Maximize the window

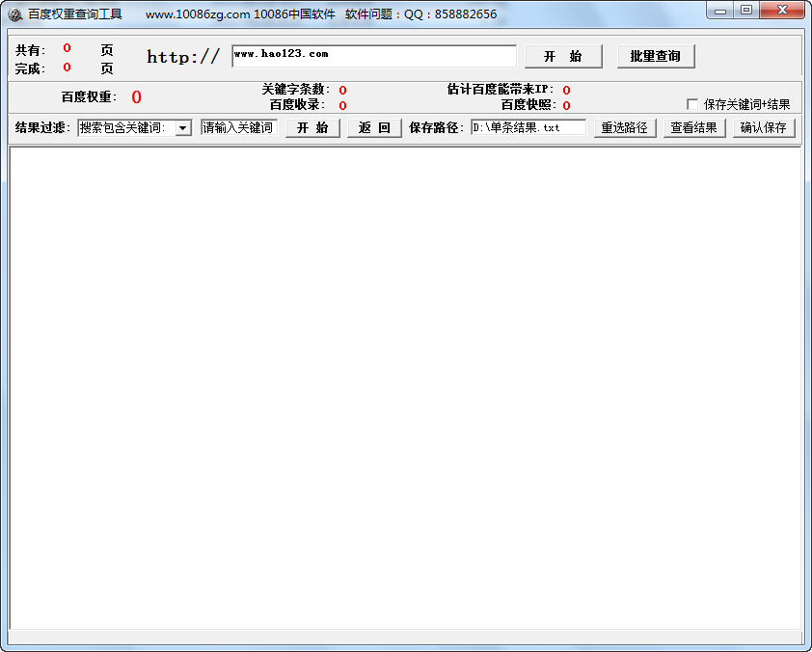pos(746,10)
